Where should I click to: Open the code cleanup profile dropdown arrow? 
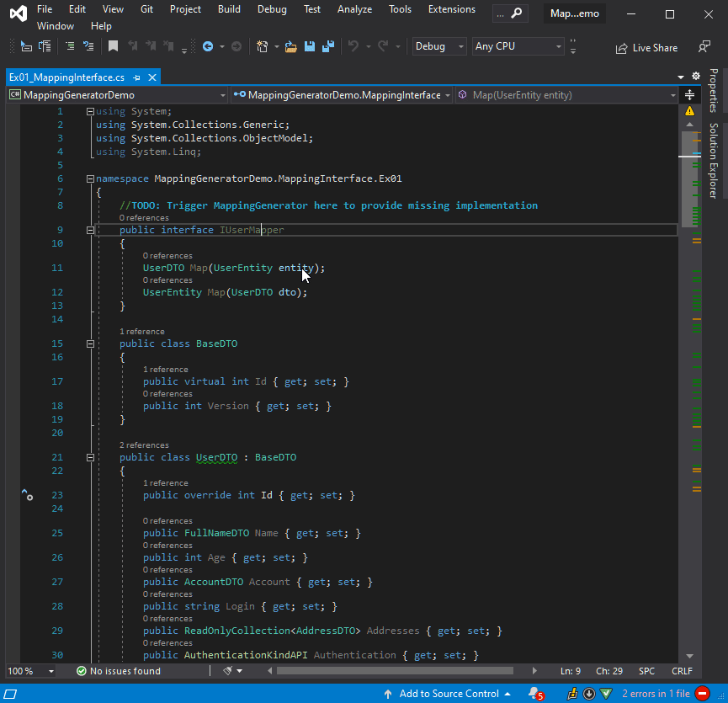(x=240, y=671)
